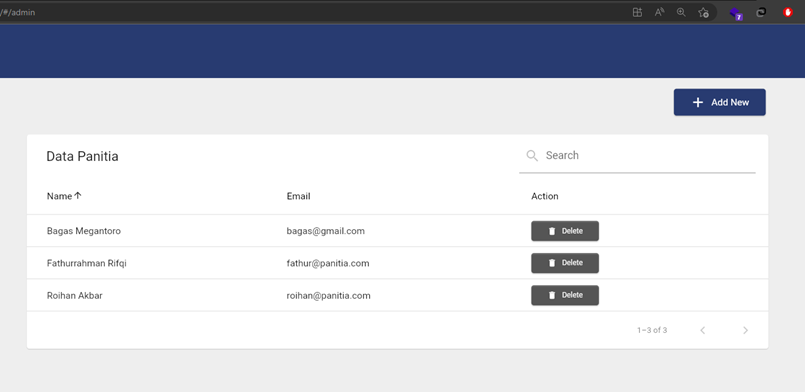Screen dimensions: 805x392
Task: Click the email fathur@panitia.com
Action: 328,263
